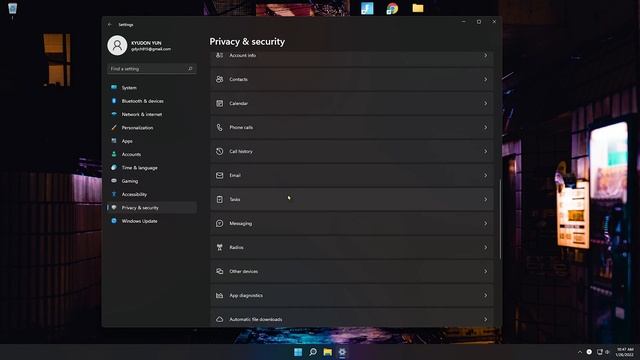This screenshot has height=360, width=640.
Task: Expand the App diagnostics row chevron
Action: tap(485, 296)
